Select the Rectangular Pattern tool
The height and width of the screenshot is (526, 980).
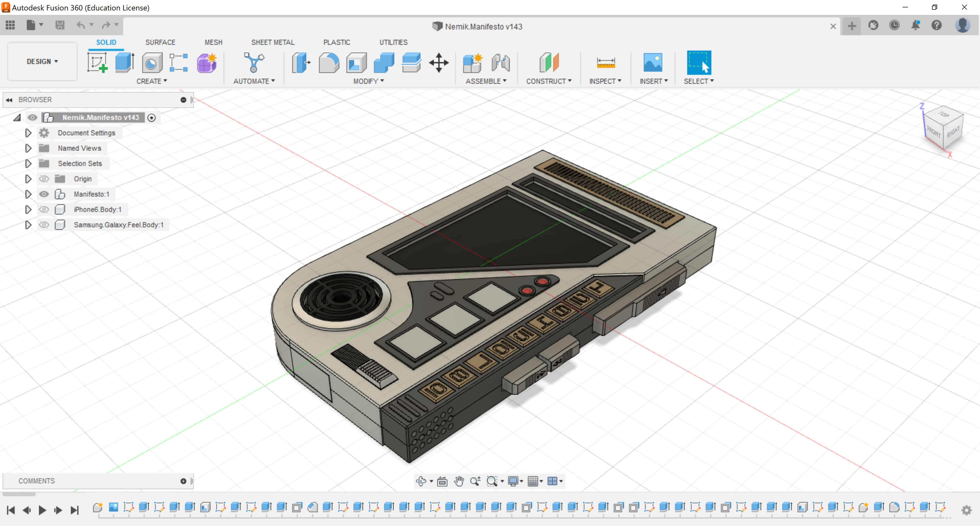point(179,63)
